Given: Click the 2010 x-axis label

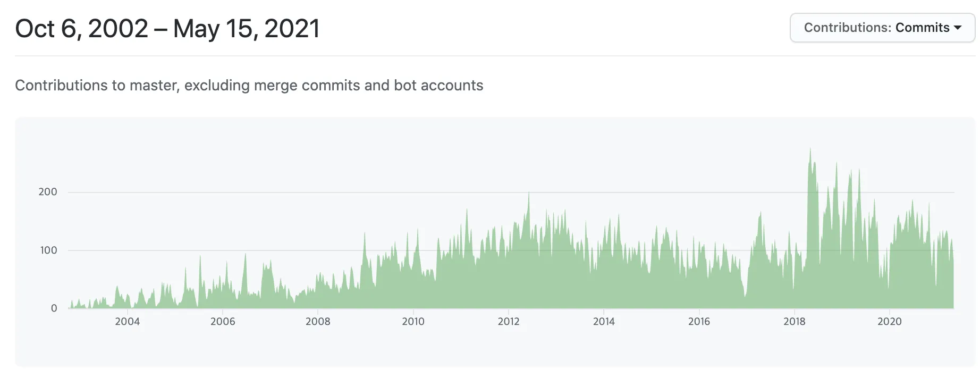Looking at the screenshot, I should 413,321.
